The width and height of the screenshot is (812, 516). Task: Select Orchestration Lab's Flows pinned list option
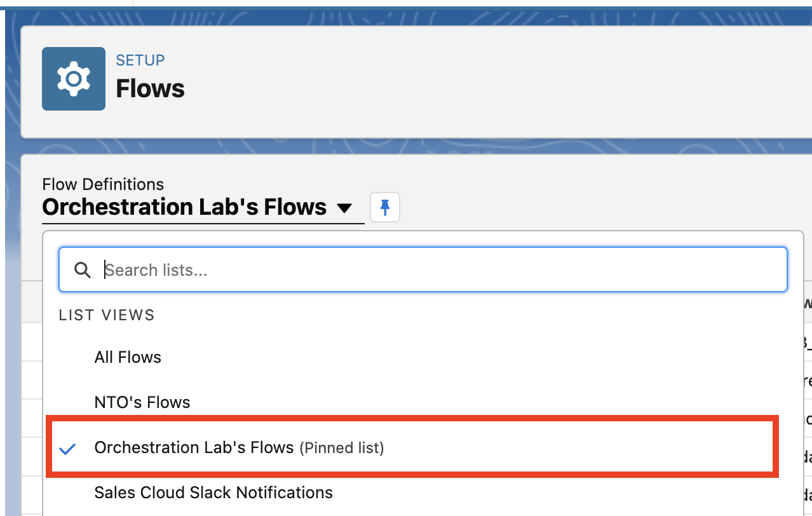194,448
